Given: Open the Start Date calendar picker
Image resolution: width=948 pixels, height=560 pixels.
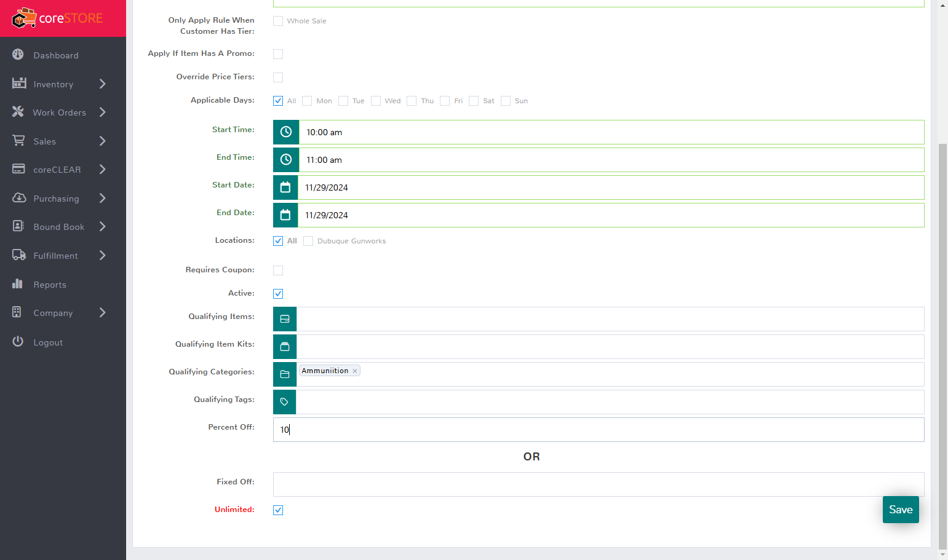Looking at the screenshot, I should (285, 187).
